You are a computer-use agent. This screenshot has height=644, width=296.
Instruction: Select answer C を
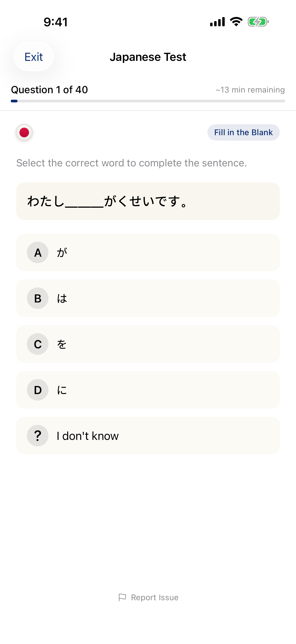click(148, 344)
